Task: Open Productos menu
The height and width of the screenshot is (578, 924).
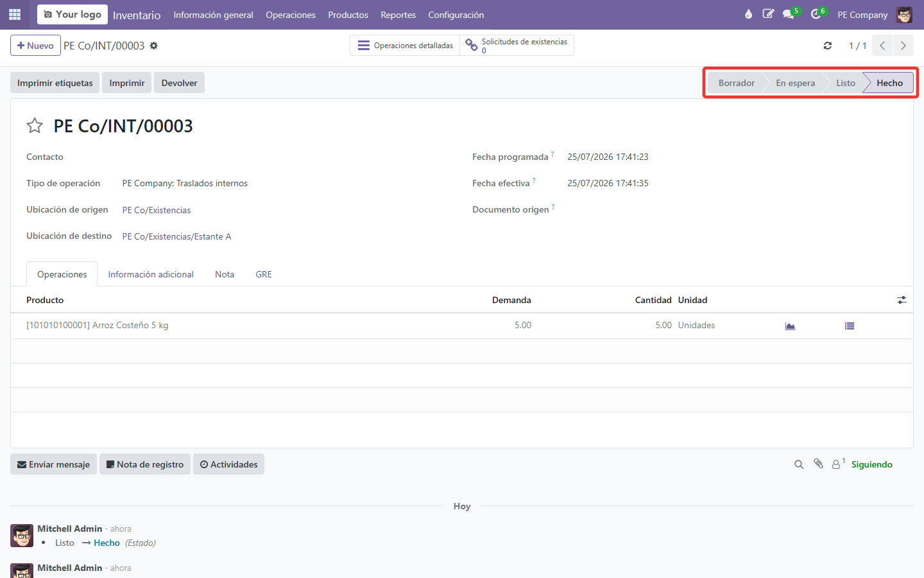Action: tap(348, 15)
